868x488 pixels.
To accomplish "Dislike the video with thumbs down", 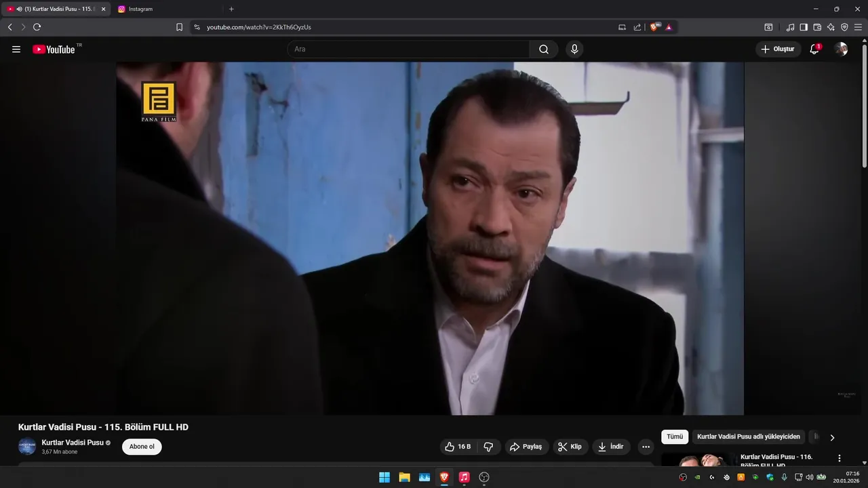I will tap(488, 447).
